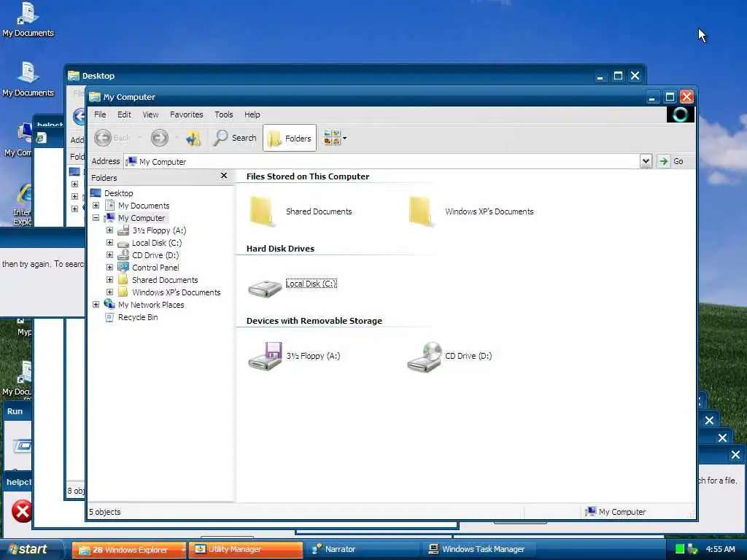Click top My Documents desktop shortcut
The image size is (747, 560).
[x=28, y=20]
